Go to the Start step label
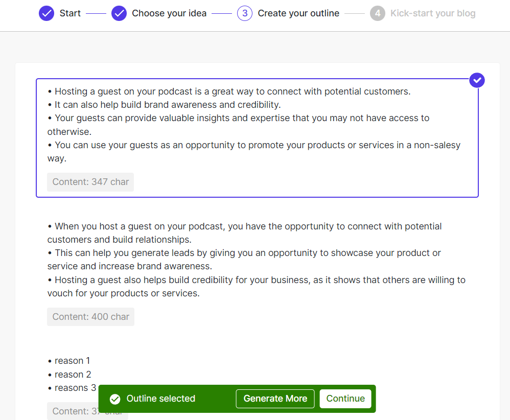Viewport: 510px width, 420px height. pyautogui.click(x=70, y=13)
